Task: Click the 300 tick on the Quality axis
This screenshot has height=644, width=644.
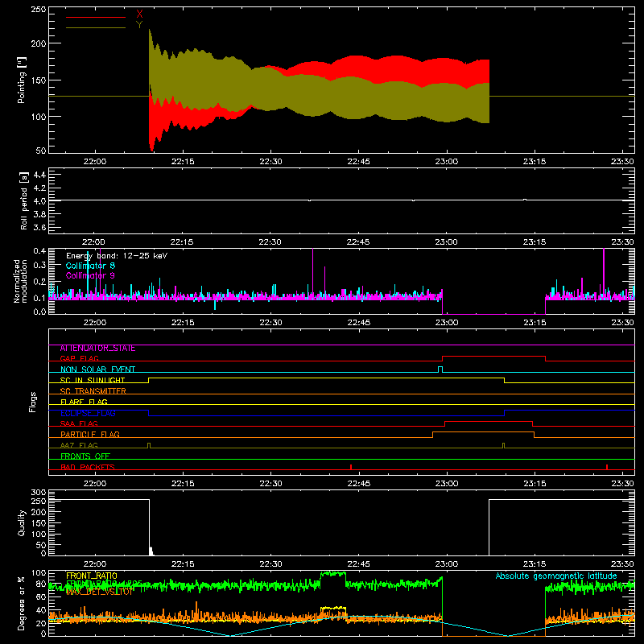Action: coord(38,493)
